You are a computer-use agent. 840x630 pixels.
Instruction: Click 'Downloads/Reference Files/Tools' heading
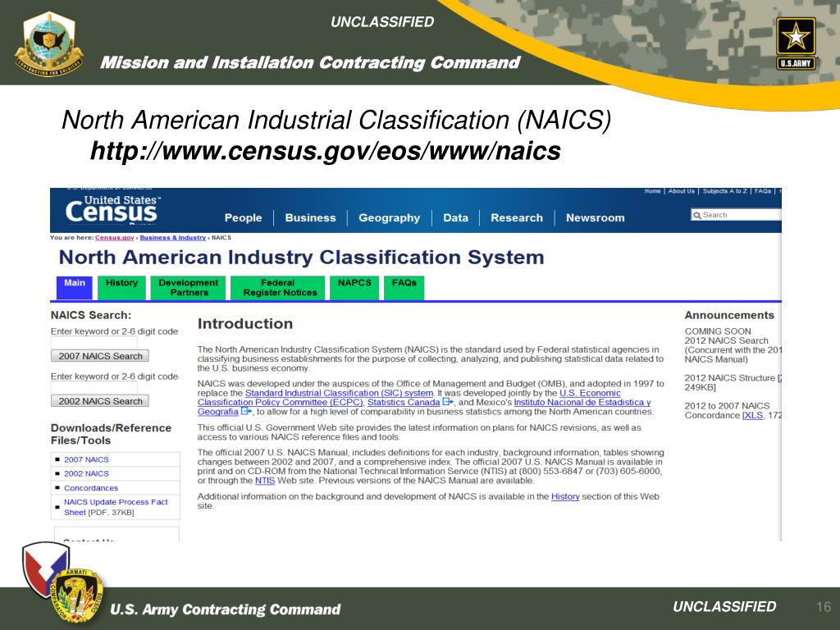pyautogui.click(x=111, y=434)
